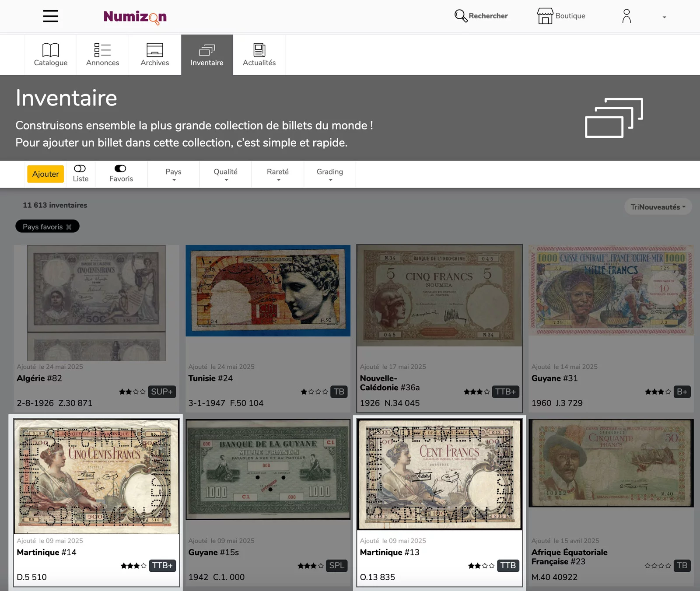Open the Guyane #31 banknote image
The image size is (700, 591).
point(611,290)
